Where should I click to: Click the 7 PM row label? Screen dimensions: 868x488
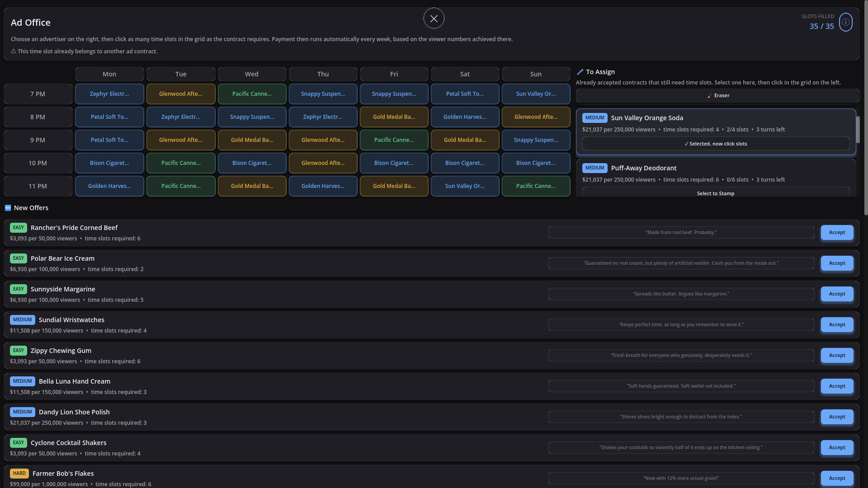(x=38, y=94)
